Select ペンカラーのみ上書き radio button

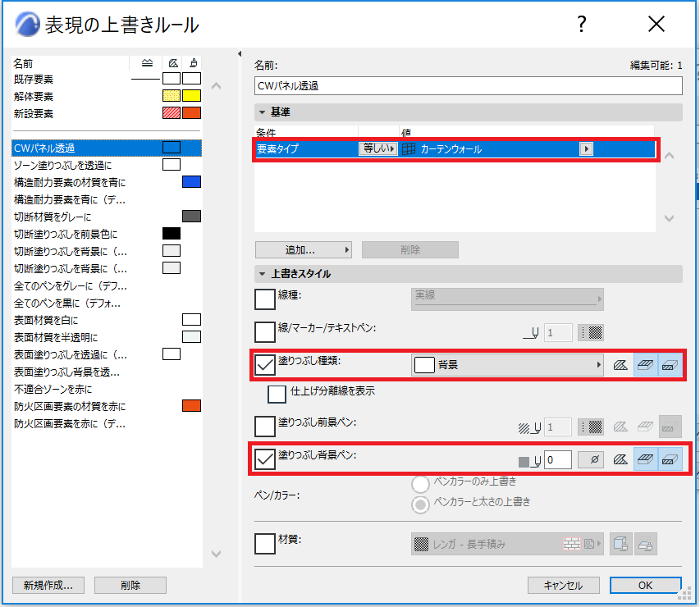tap(420, 483)
